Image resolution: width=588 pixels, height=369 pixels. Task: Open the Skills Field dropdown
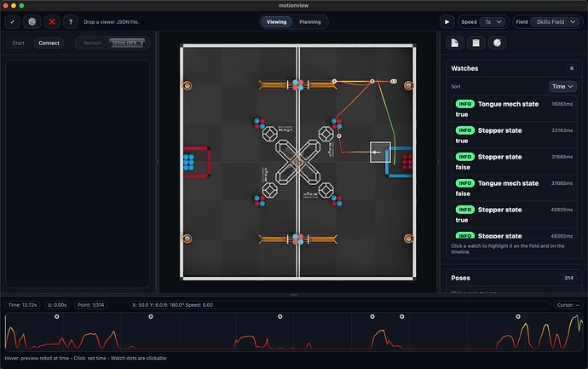click(556, 22)
